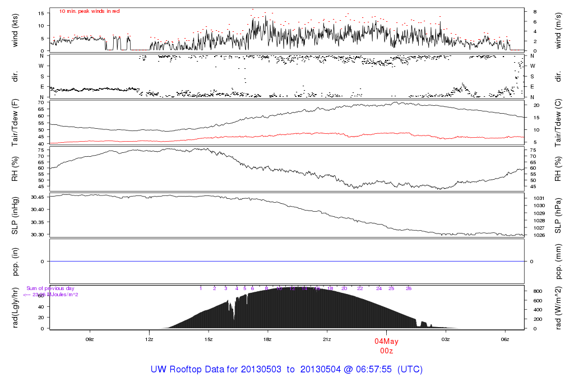Select the 18z tick on time axis
This screenshot has width=574, height=392.
click(x=268, y=339)
